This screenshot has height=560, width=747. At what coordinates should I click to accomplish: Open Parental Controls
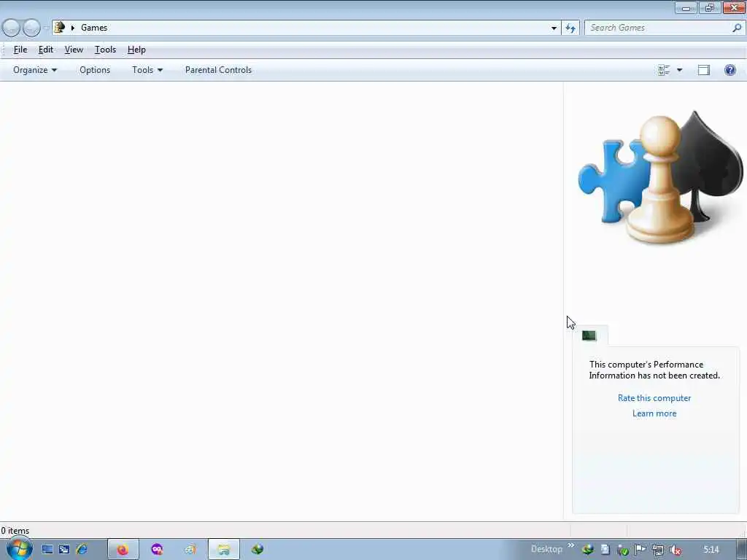coord(218,70)
